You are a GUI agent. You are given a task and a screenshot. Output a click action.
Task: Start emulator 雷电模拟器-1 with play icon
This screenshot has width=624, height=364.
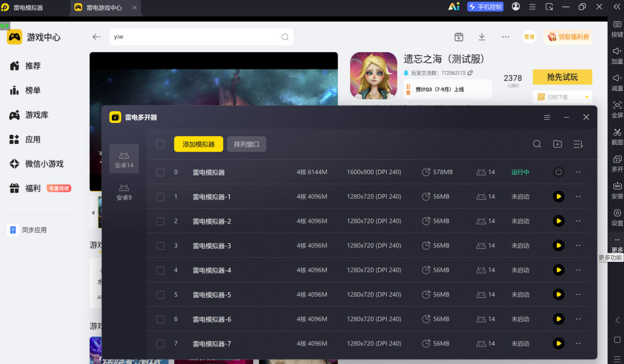(558, 197)
